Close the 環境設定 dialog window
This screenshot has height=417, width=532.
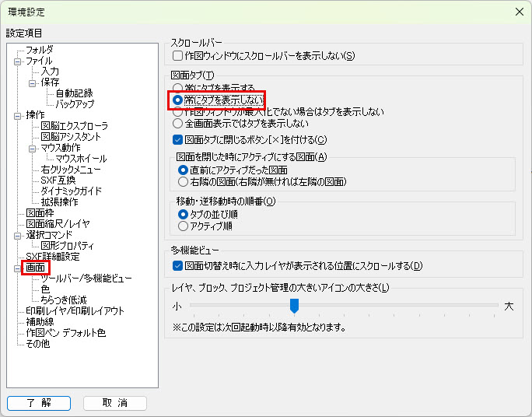(519, 11)
